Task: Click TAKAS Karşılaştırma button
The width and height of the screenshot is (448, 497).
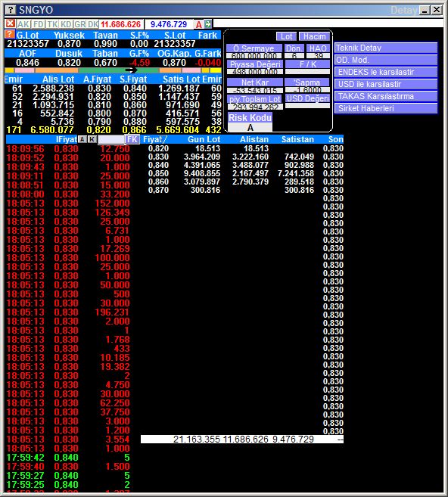Action: pos(386,96)
